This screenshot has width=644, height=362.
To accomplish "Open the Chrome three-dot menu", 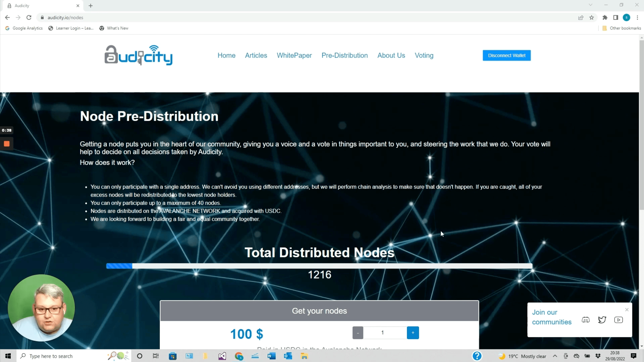I will 637,18.
